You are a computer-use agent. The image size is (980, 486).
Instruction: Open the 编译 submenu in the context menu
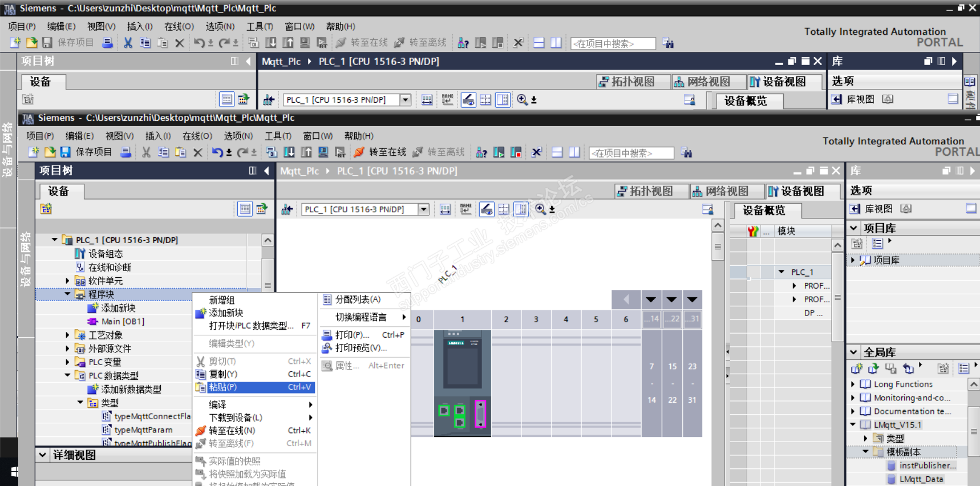click(x=254, y=404)
